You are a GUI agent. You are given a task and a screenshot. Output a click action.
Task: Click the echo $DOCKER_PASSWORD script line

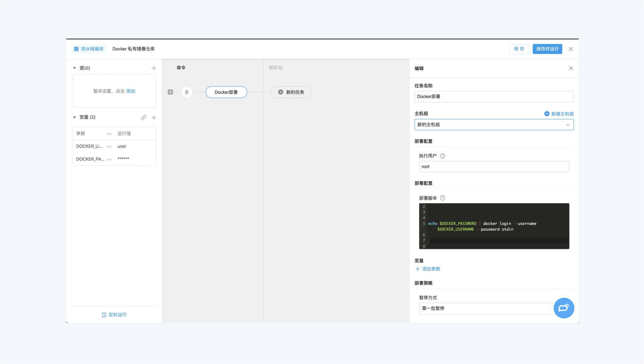[x=482, y=226]
